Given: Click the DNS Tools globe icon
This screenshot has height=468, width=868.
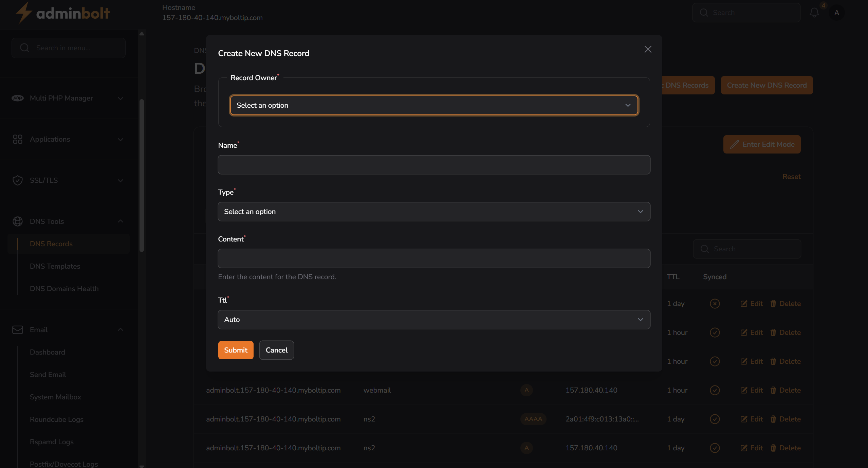Looking at the screenshot, I should click(x=18, y=221).
